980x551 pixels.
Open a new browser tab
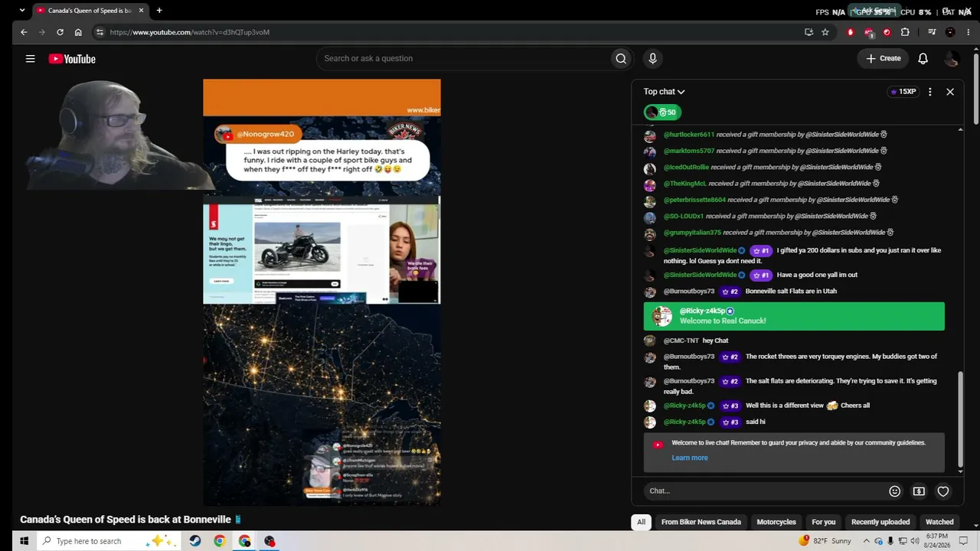click(159, 11)
